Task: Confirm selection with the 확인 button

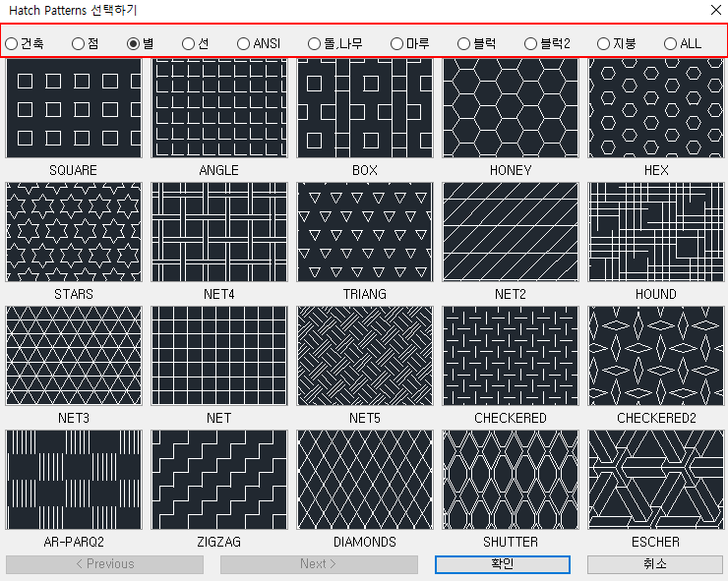Action: [x=503, y=564]
